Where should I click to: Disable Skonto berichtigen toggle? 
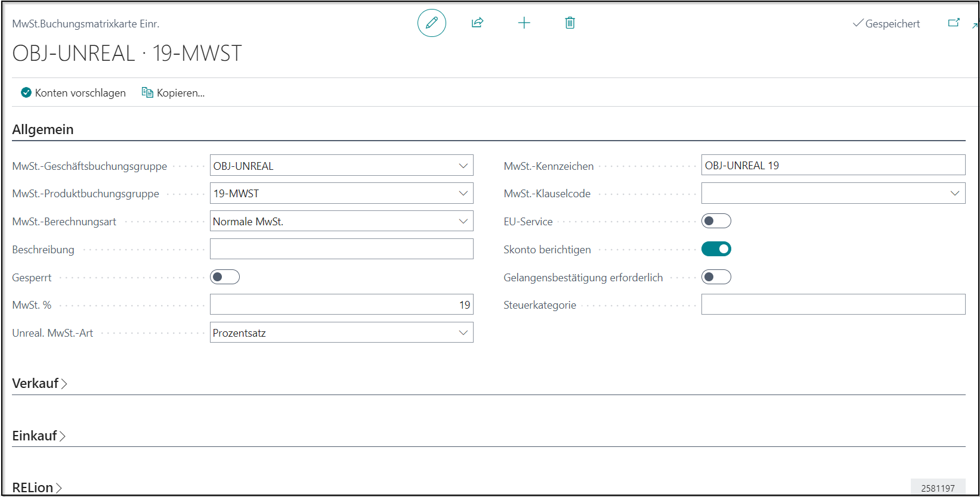(x=716, y=249)
